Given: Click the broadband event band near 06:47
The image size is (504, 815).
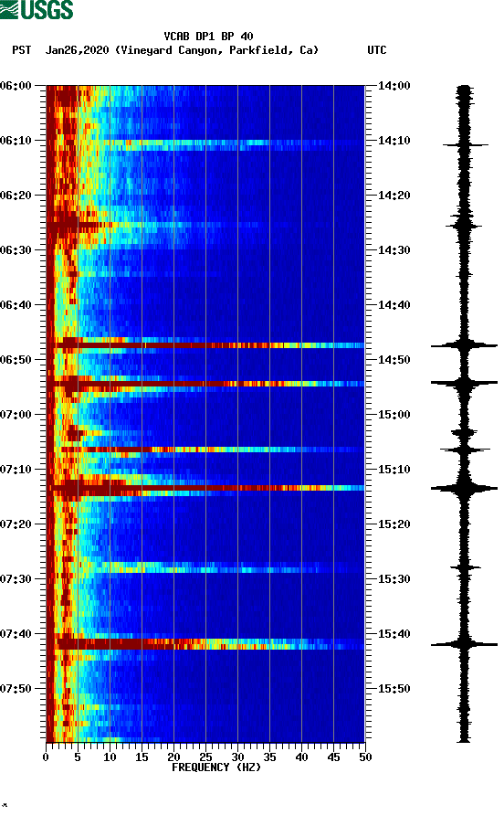Looking at the screenshot, I should tap(205, 345).
